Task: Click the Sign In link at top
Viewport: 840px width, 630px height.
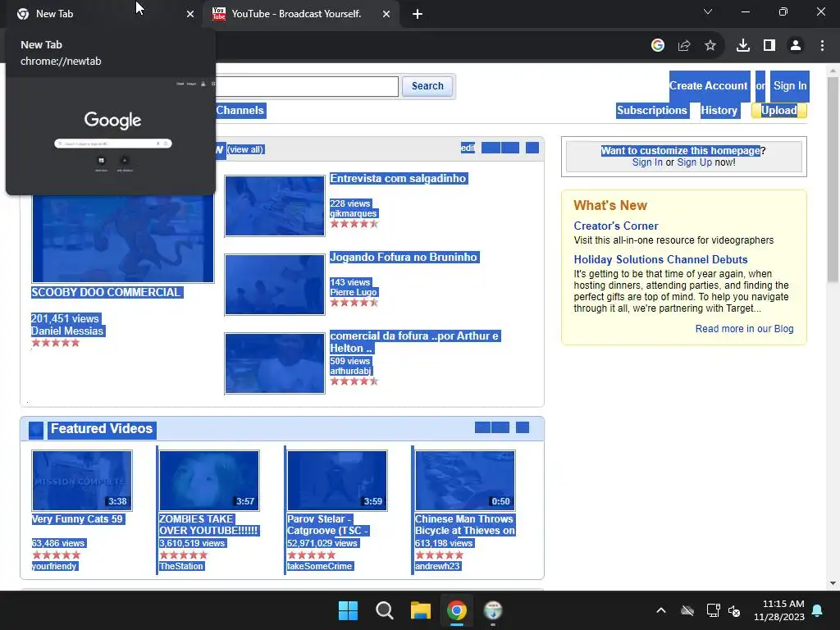Action: coord(790,85)
